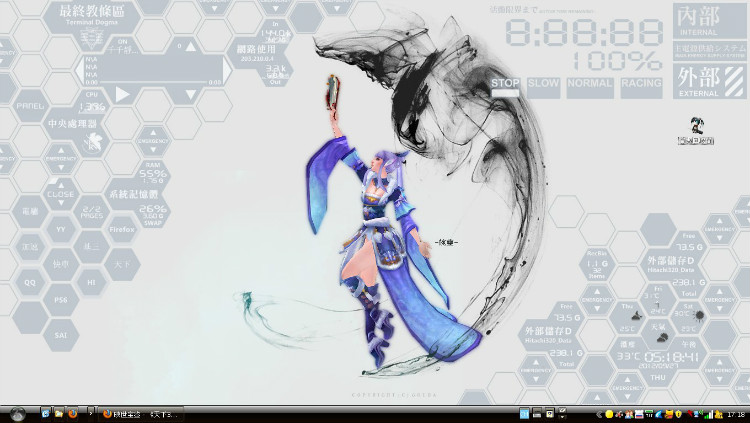Screen dimensions: 750x423
Task: Click the yellow circle tray icon
Action: [609, 414]
